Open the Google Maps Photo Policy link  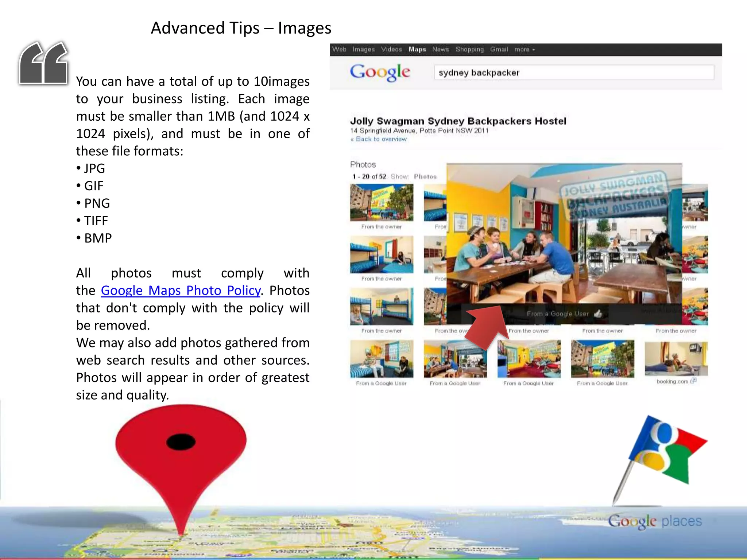click(181, 291)
